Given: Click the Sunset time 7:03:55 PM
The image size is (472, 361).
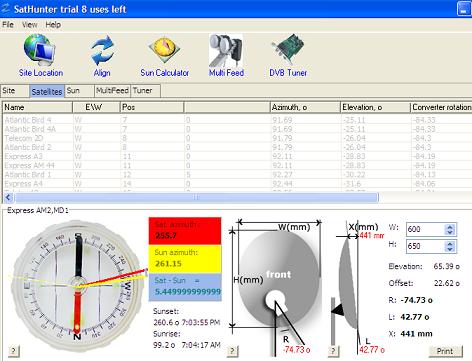Looking at the screenshot, I should 202,322.
